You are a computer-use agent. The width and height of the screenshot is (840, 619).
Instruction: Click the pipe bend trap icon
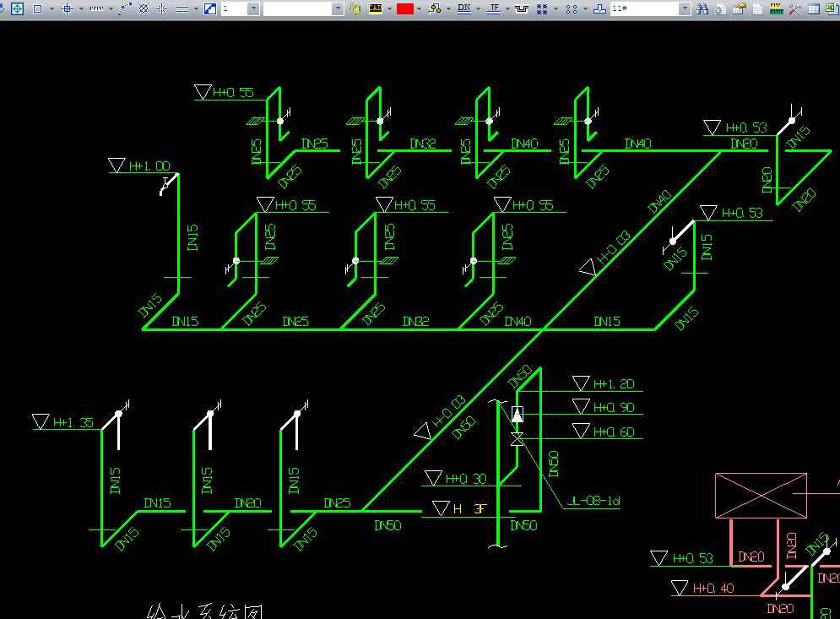click(x=521, y=8)
